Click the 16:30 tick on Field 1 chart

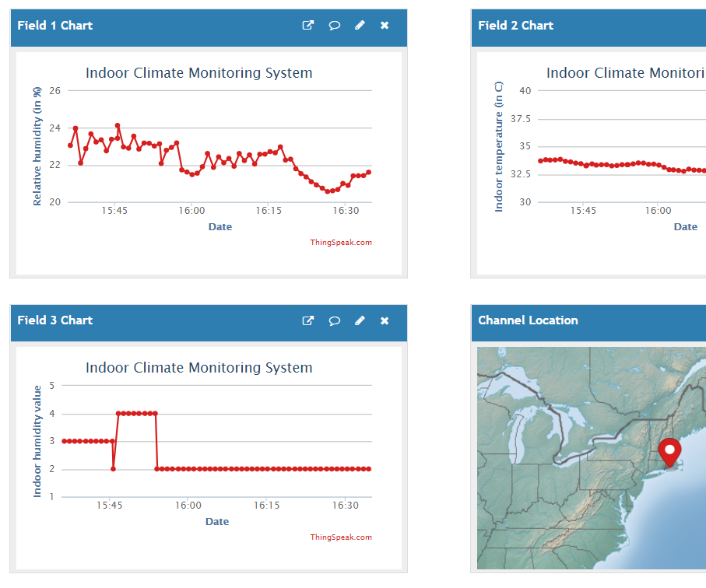coord(346,211)
